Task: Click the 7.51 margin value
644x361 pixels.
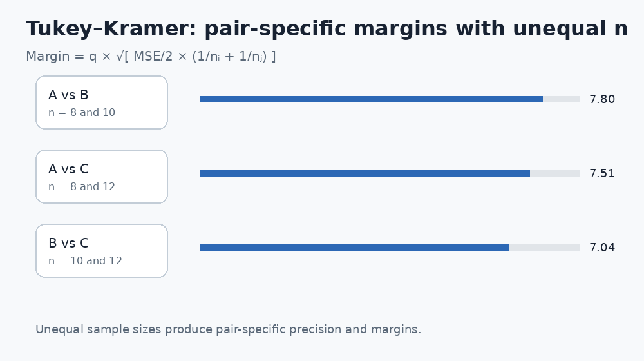Action: coord(602,173)
